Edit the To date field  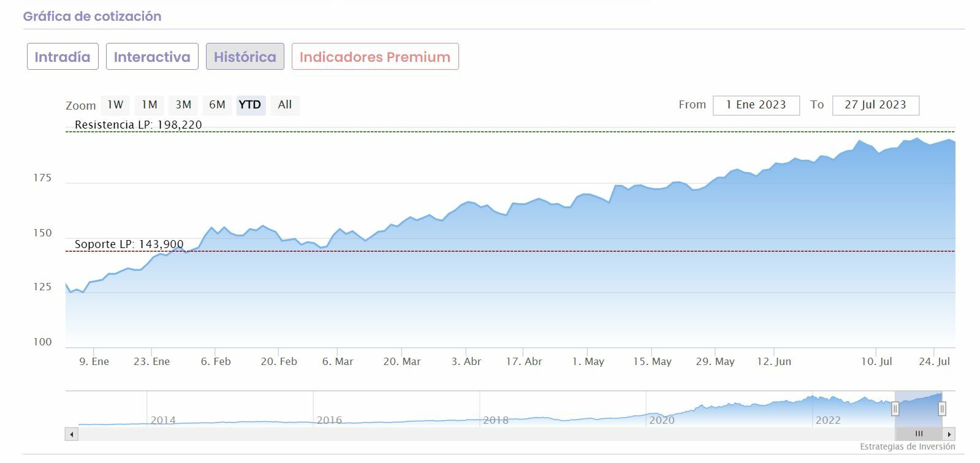875,105
